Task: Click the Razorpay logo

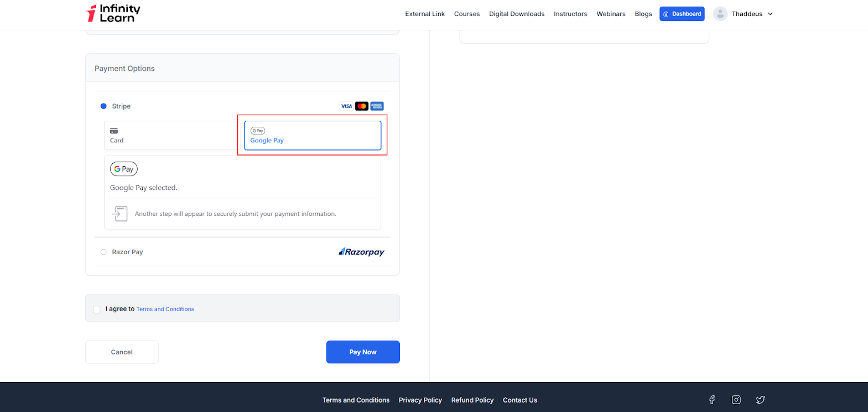Action: [x=361, y=252]
